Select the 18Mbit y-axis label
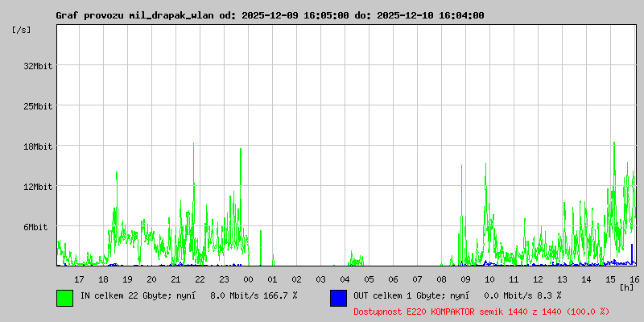This screenshot has height=322, width=644. tap(38, 147)
